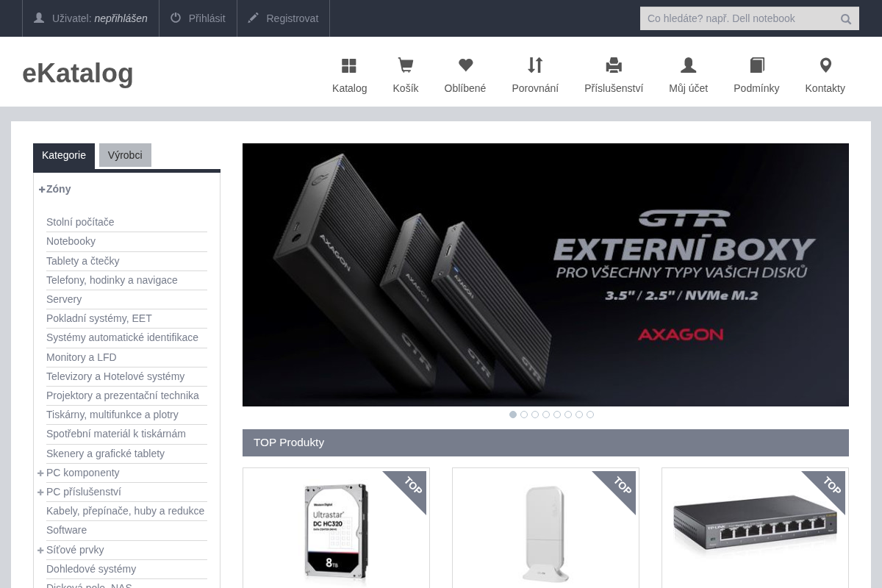Open Kabely, přepínače, huby a redukce category
Image resolution: width=882 pixels, height=588 pixels.
[125, 511]
